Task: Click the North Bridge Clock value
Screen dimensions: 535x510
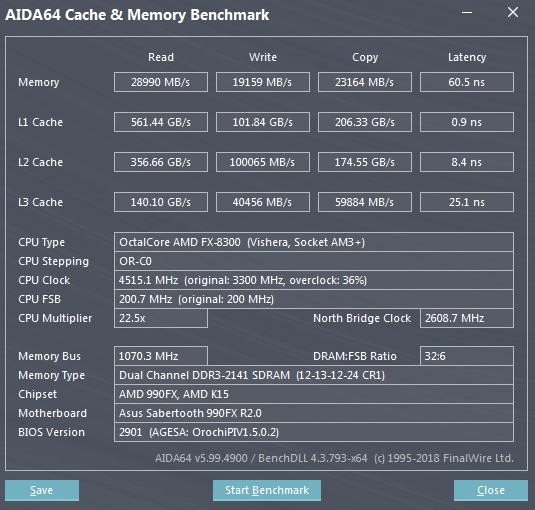Action: (x=467, y=318)
